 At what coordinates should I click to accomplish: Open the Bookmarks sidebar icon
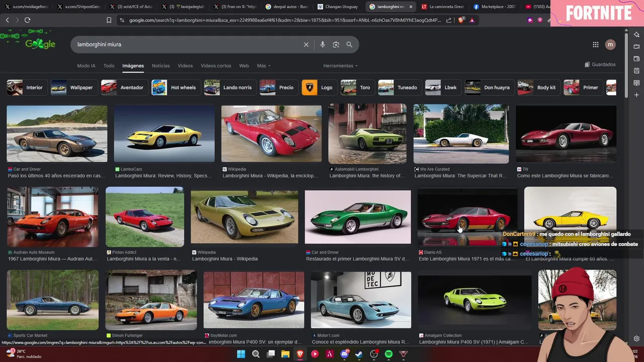click(636, 71)
